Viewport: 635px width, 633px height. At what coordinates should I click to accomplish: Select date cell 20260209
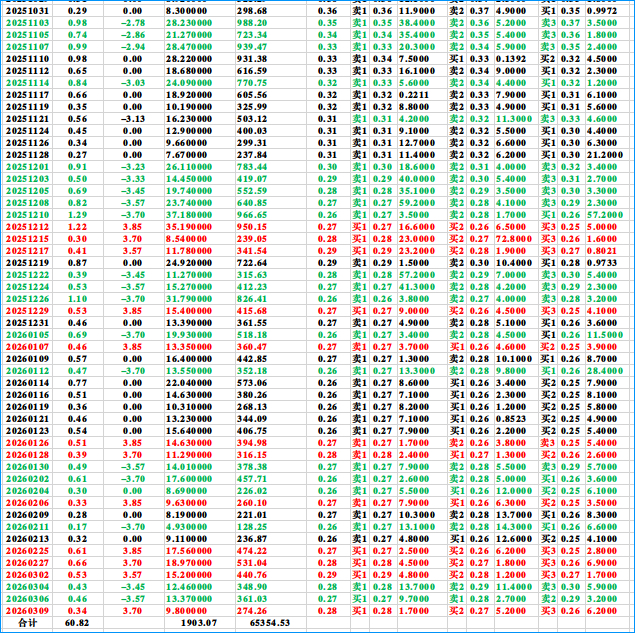27,515
